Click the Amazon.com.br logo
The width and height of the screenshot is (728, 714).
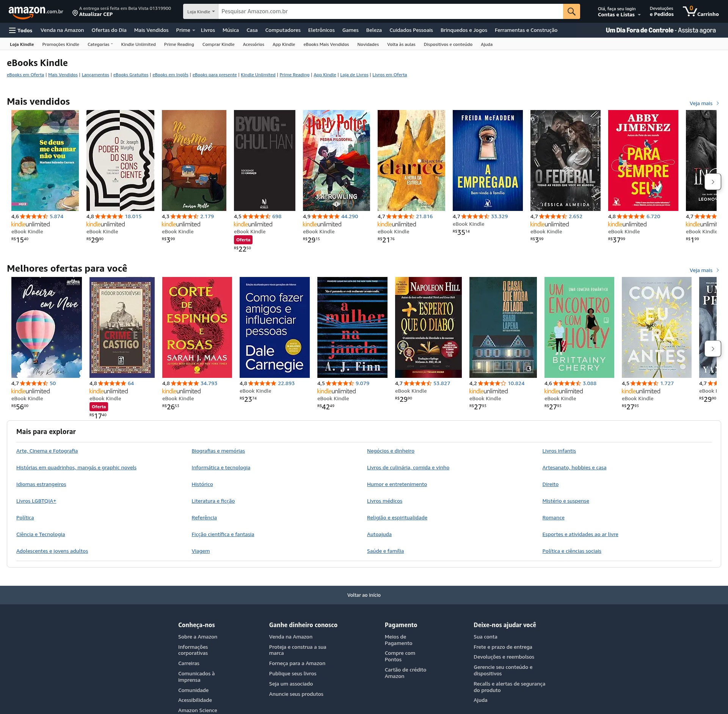coord(36,12)
